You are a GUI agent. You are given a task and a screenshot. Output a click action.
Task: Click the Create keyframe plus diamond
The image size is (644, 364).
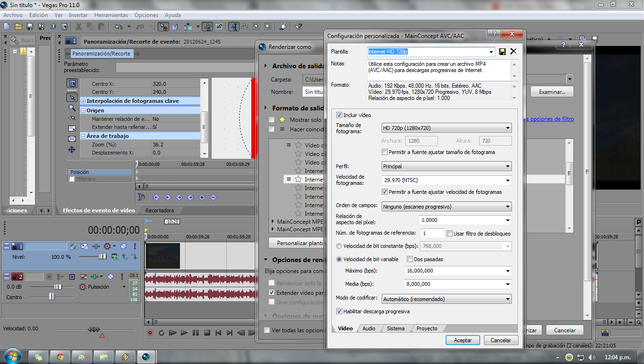202,197
